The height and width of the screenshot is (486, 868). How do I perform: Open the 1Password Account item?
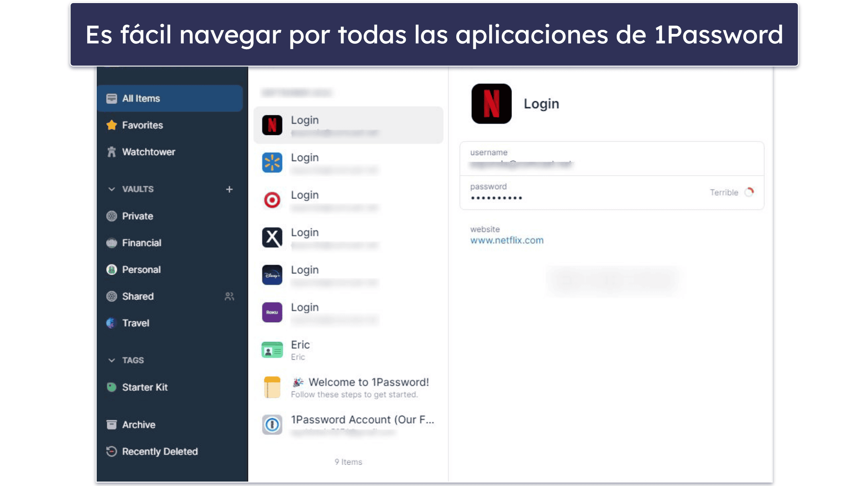(x=348, y=425)
